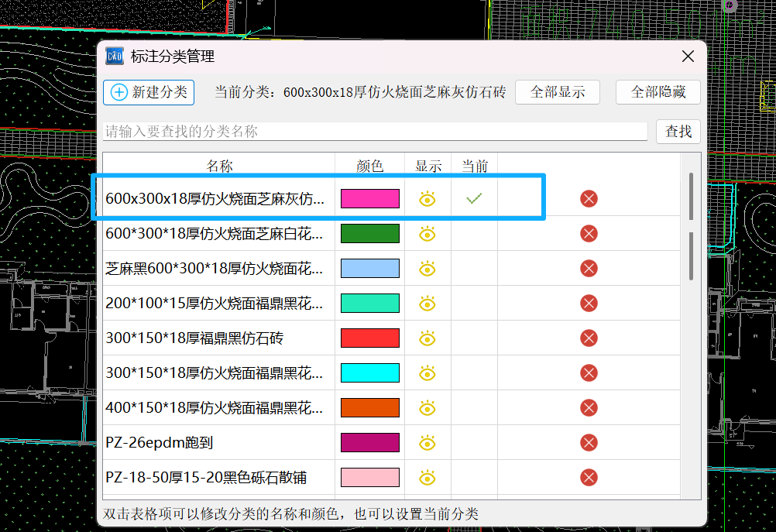Toggle visibility of 300*150*18厚仿火烧面福鼎黑花 row
The image size is (776, 532).
pos(427,373)
